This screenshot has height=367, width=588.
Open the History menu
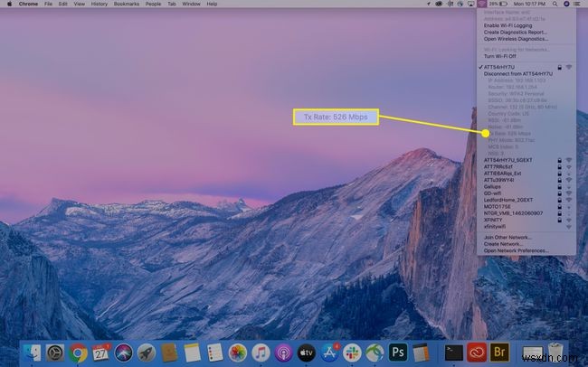99,4
